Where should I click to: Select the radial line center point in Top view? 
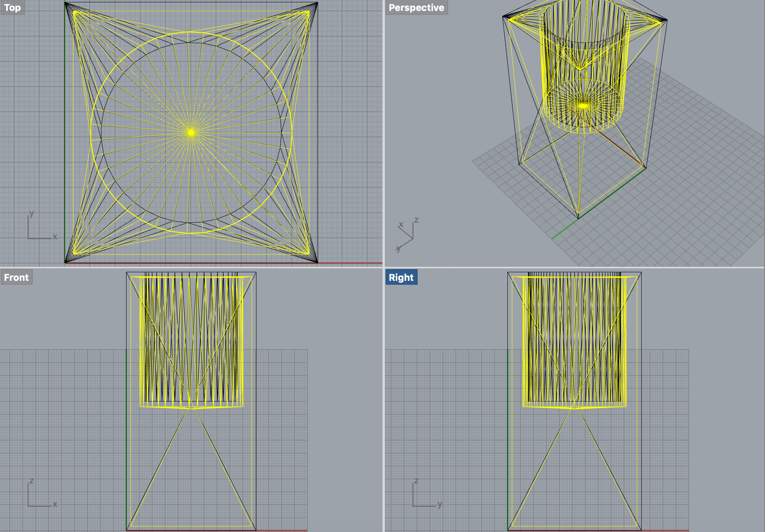pyautogui.click(x=191, y=133)
